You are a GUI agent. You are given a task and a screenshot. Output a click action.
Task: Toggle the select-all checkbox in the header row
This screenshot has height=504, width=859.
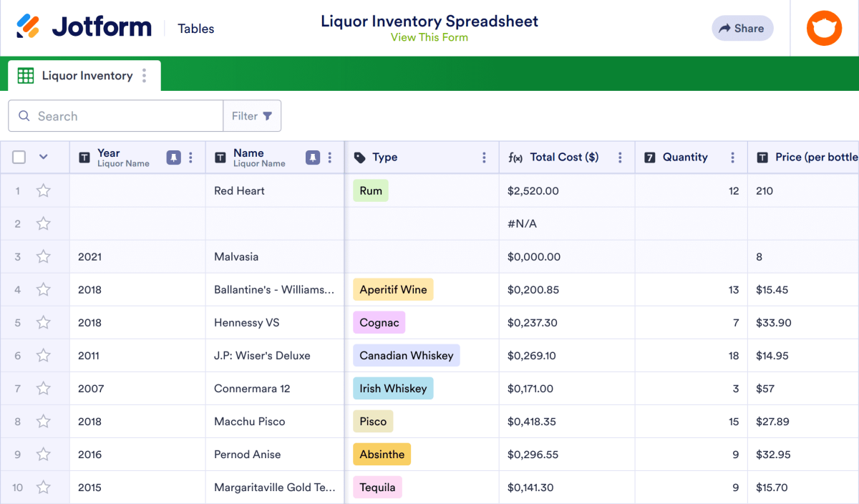[19, 157]
